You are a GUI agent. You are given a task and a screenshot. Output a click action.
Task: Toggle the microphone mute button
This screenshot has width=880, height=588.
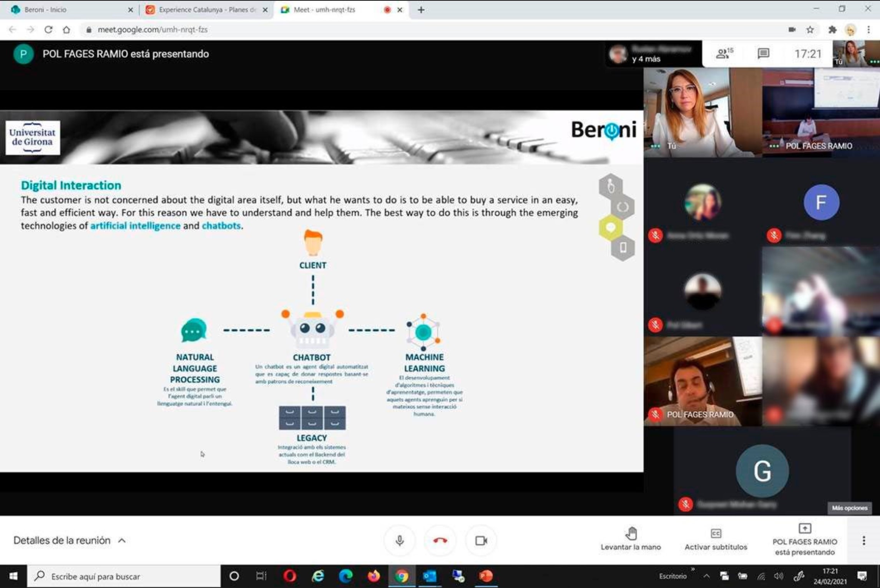[x=400, y=541]
